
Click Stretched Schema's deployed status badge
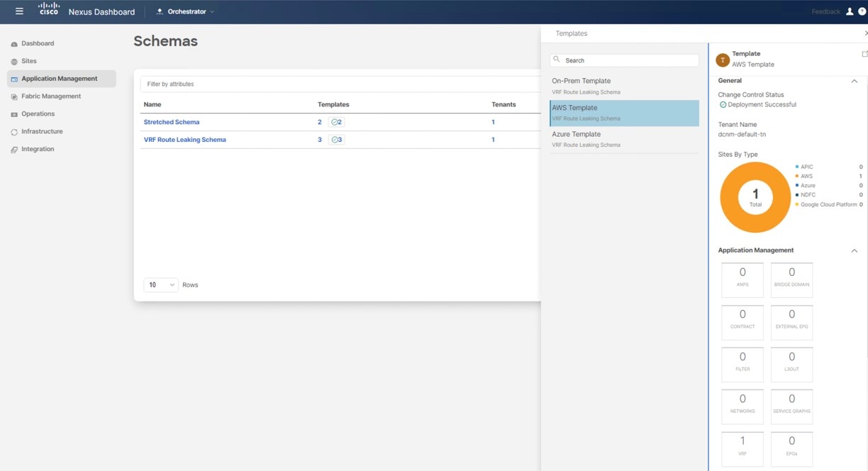pos(336,122)
